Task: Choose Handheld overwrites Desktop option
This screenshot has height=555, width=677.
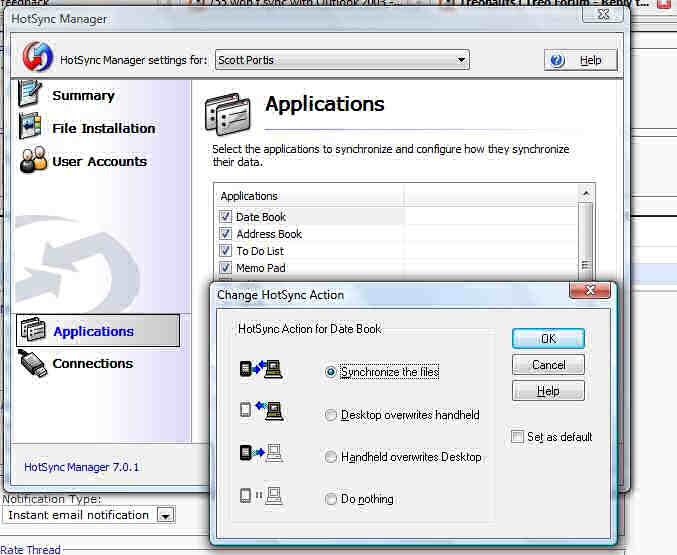Action: point(330,457)
